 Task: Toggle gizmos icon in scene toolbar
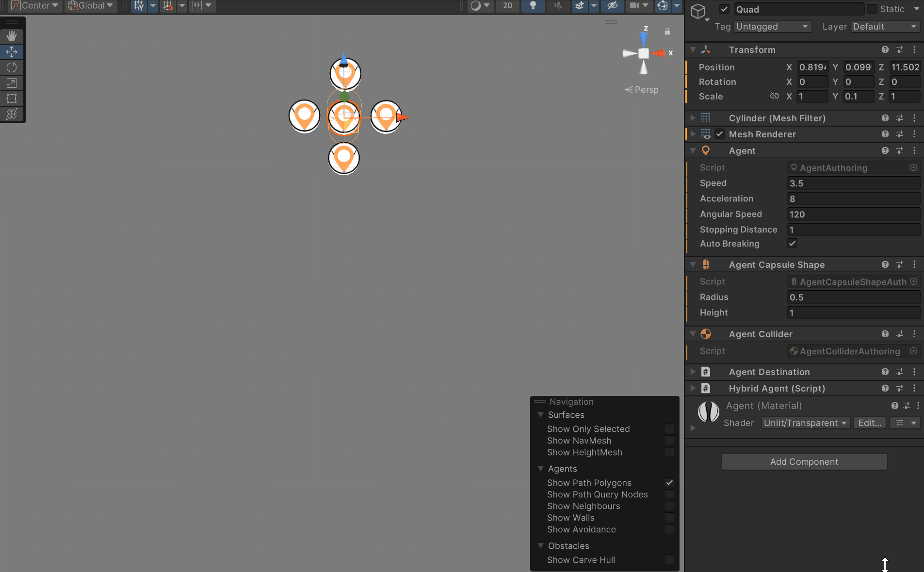point(663,6)
